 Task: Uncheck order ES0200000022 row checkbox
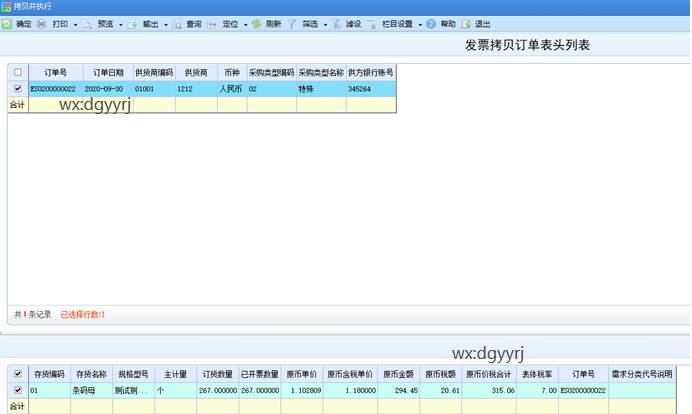[x=17, y=89]
